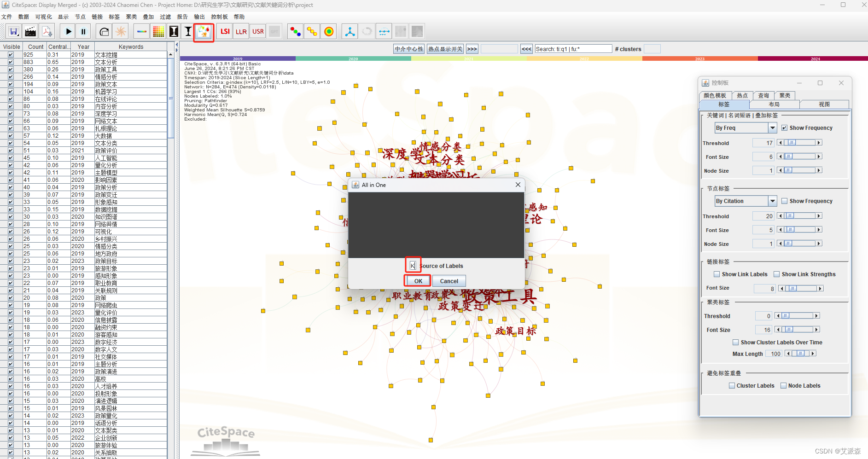868x459 pixels.
Task: Label clusters using LSI
Action: pyautogui.click(x=225, y=31)
